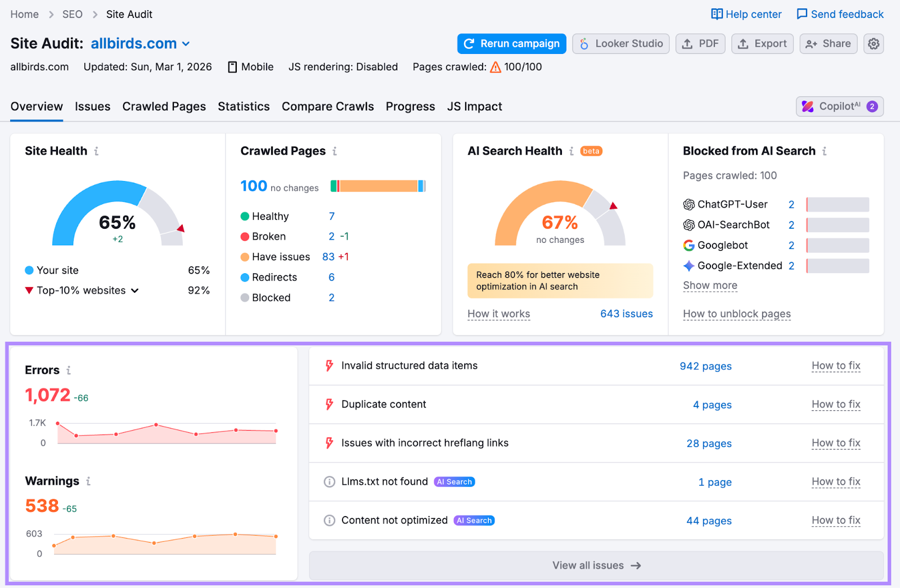This screenshot has height=588, width=900.
Task: Expand Show more under Blocked from AI Search
Action: point(710,286)
